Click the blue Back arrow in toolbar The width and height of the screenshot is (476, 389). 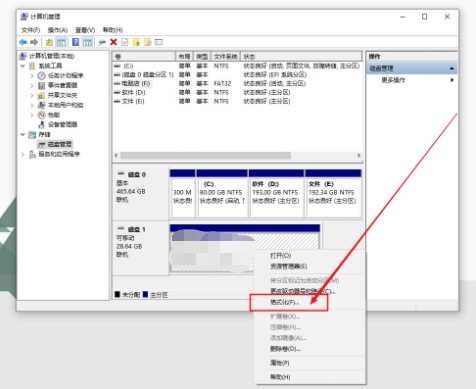[23, 42]
